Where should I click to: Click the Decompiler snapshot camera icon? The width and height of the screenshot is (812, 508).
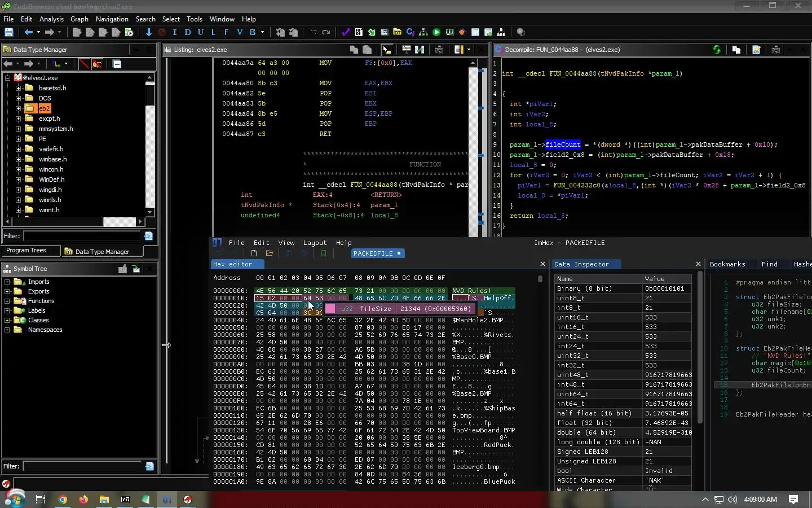pos(775,50)
